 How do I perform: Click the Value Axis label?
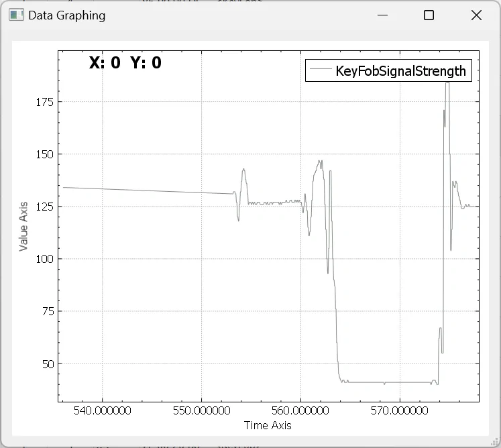[23, 226]
